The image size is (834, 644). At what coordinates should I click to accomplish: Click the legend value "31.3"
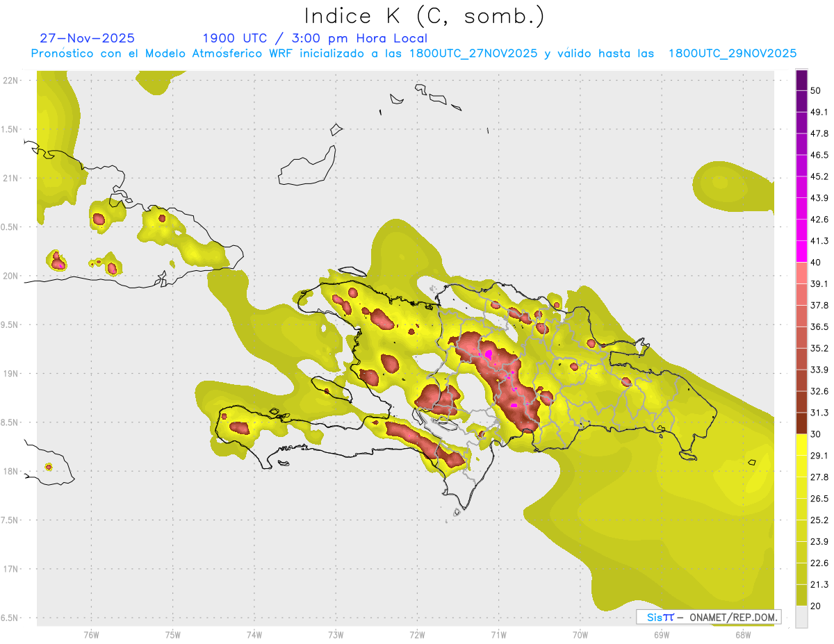(819, 413)
